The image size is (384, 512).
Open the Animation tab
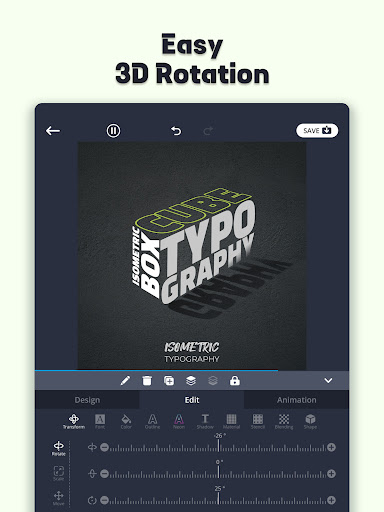pos(297,400)
